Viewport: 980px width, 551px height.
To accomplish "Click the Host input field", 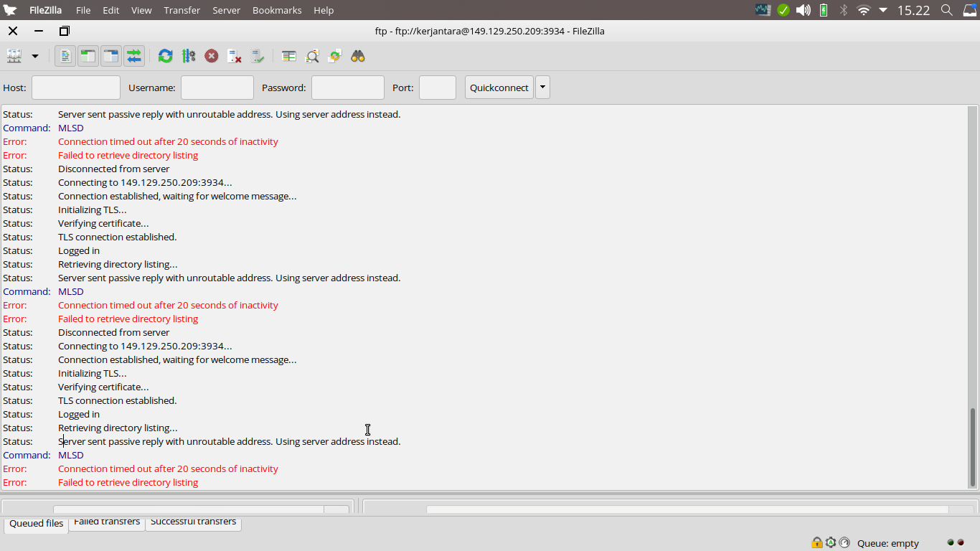I will [x=76, y=88].
